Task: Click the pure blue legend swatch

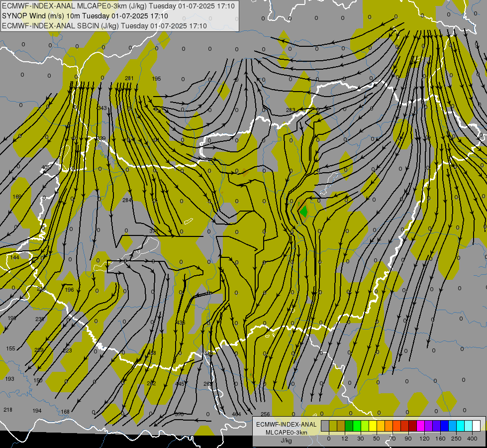Action: click(445, 426)
